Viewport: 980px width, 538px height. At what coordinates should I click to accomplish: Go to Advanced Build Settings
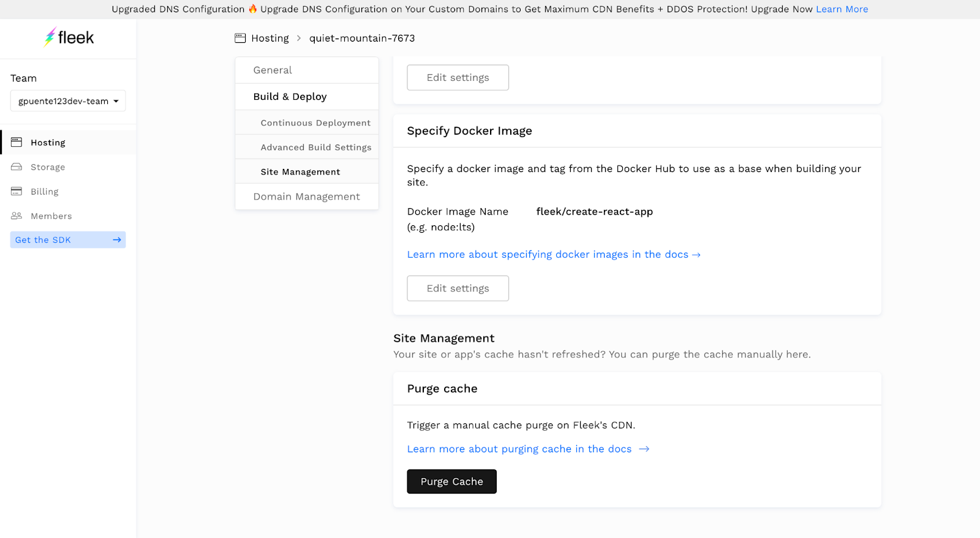coord(316,148)
